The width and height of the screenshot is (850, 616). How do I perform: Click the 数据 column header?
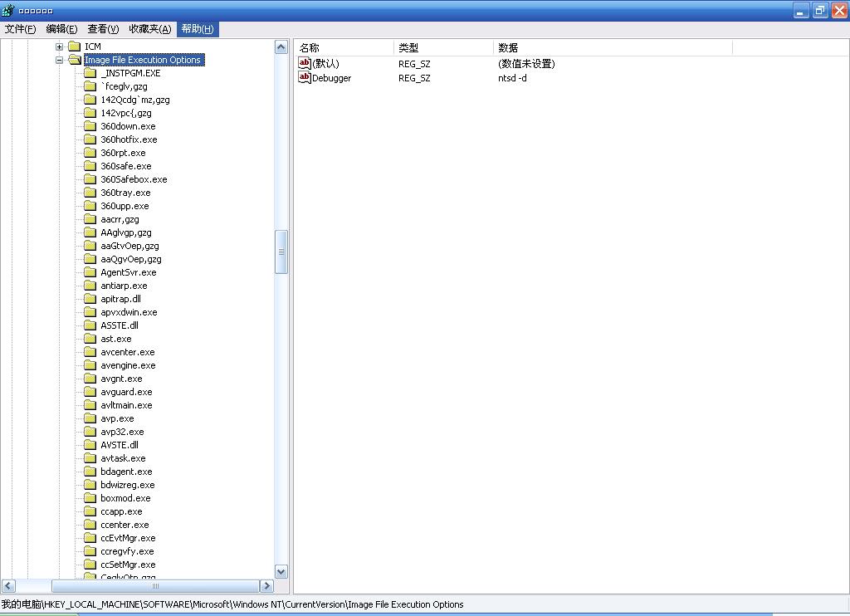[613, 47]
